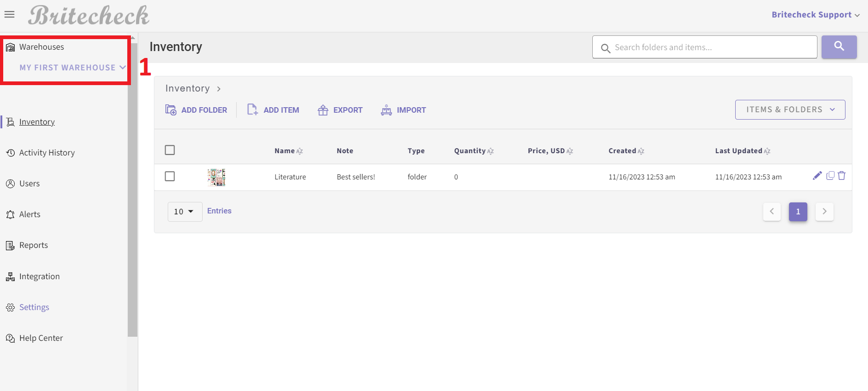Sort by Last Updated sort icon
868x391 pixels.
coord(767,151)
